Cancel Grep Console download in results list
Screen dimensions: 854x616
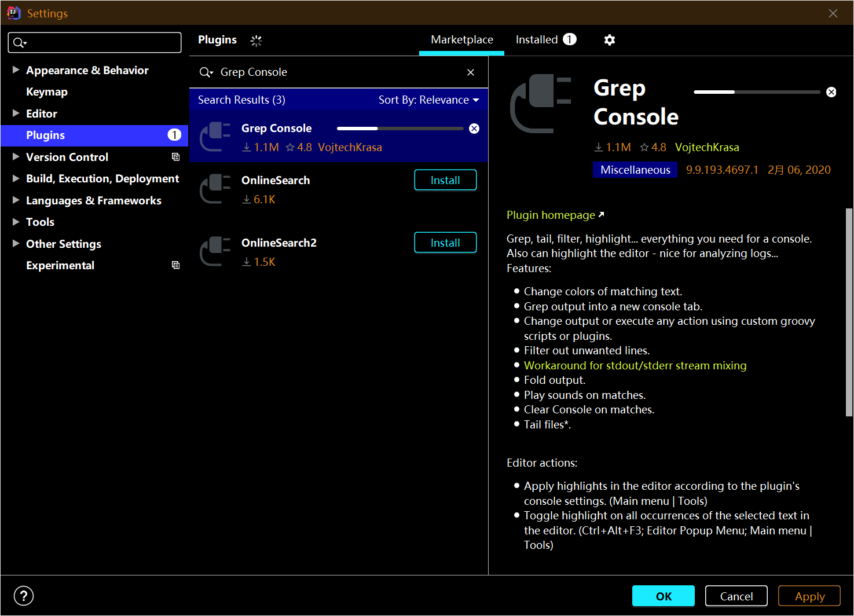pyautogui.click(x=474, y=129)
